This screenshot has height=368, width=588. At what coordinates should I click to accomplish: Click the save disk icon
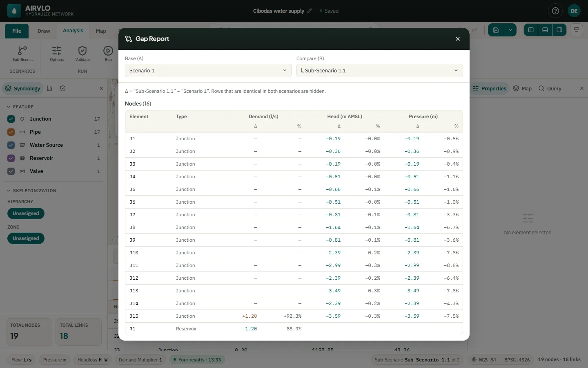(x=496, y=30)
